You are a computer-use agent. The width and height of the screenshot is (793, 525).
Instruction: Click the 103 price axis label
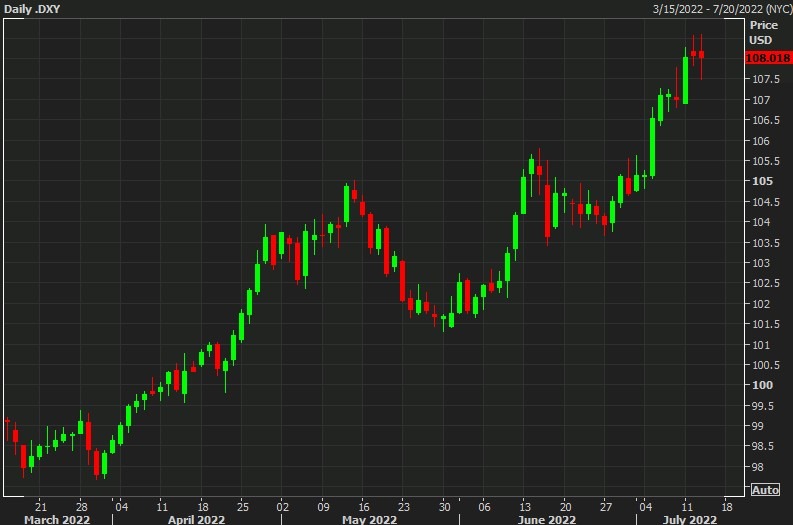pos(761,263)
